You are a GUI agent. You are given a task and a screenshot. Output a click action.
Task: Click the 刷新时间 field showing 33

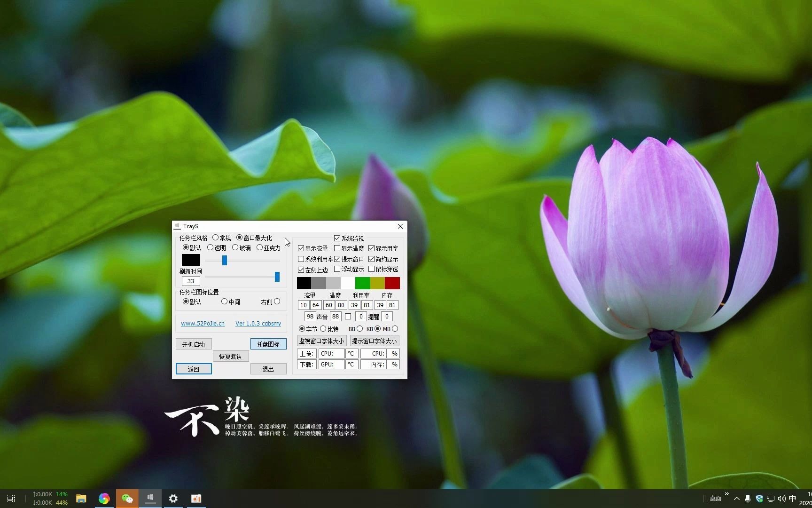(x=190, y=280)
